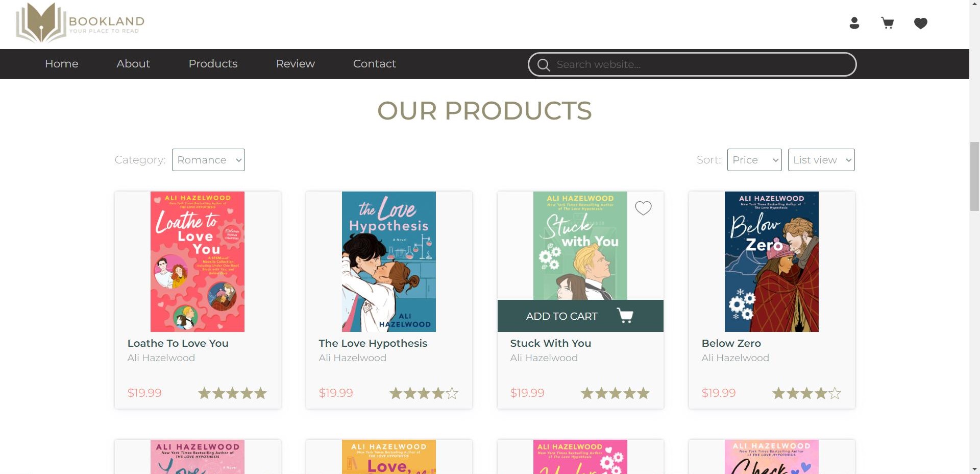Click the search magnifier icon

544,65
